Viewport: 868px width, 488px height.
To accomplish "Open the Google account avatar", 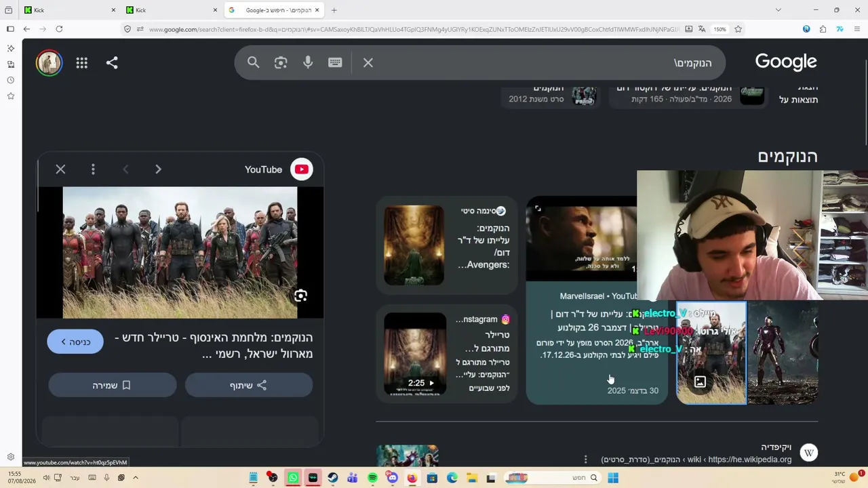I will point(49,63).
